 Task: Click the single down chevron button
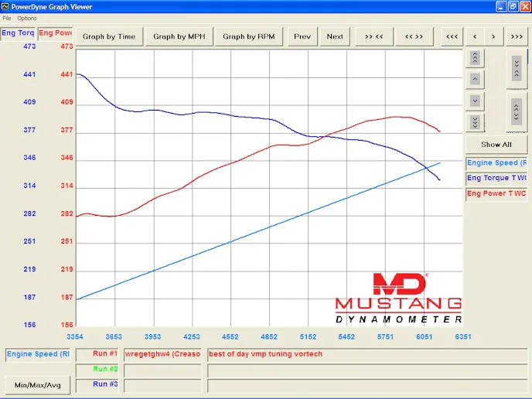click(x=475, y=101)
